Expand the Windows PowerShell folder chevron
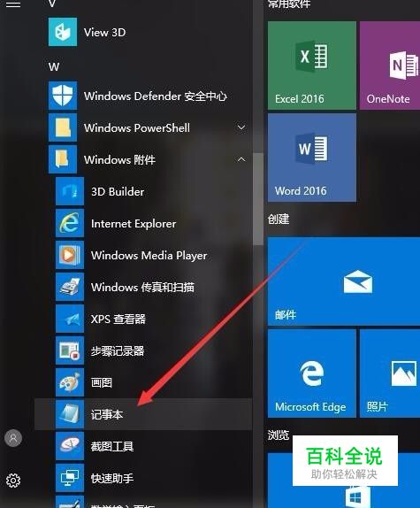This screenshot has height=508, width=420. (x=241, y=127)
